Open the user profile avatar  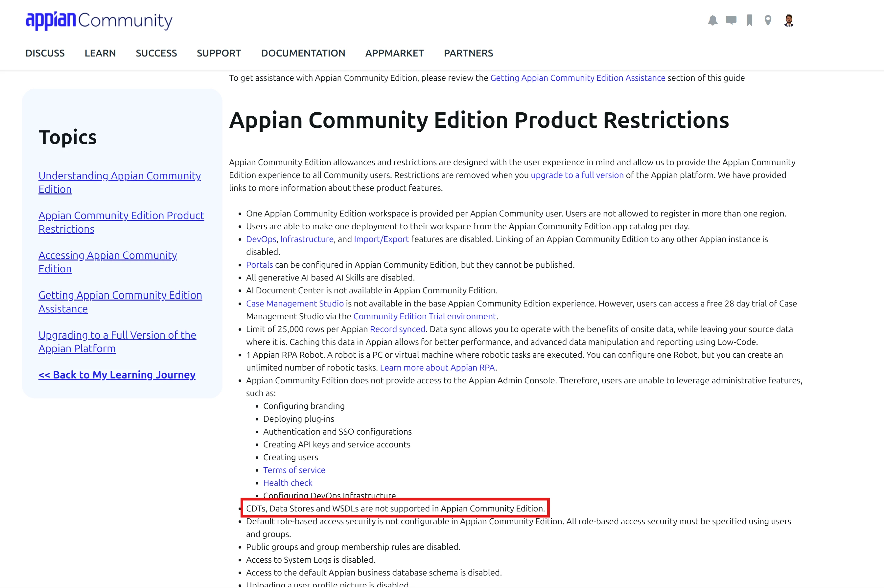(x=789, y=20)
